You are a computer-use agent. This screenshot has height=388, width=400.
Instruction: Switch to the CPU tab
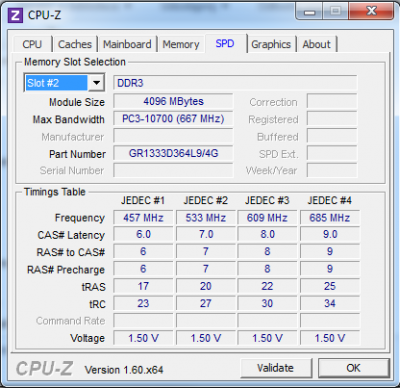tap(32, 44)
